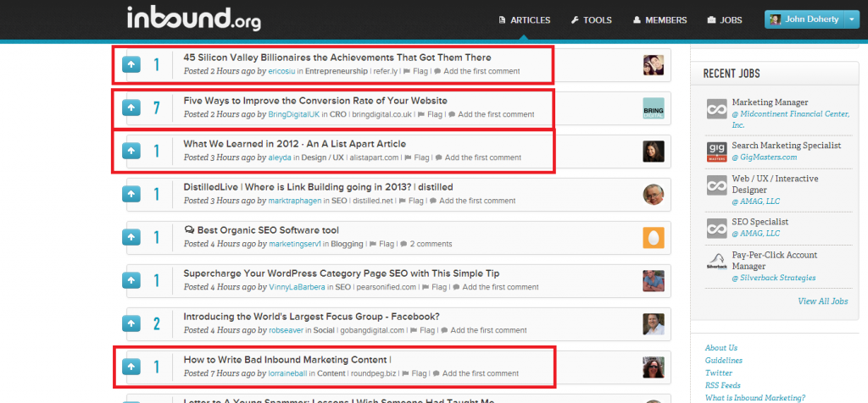The height and width of the screenshot is (403, 868).
Task: Open the Jobs navigation item
Action: (x=724, y=19)
